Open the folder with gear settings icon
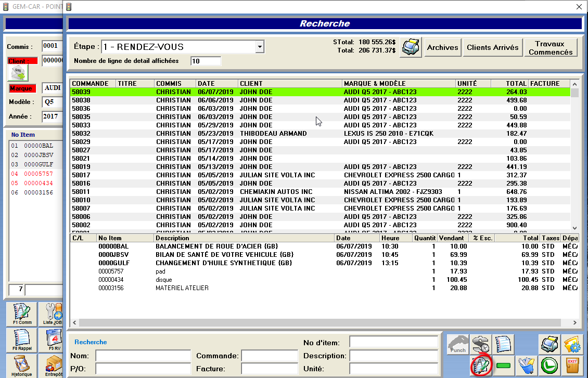588x378 pixels. [x=572, y=344]
